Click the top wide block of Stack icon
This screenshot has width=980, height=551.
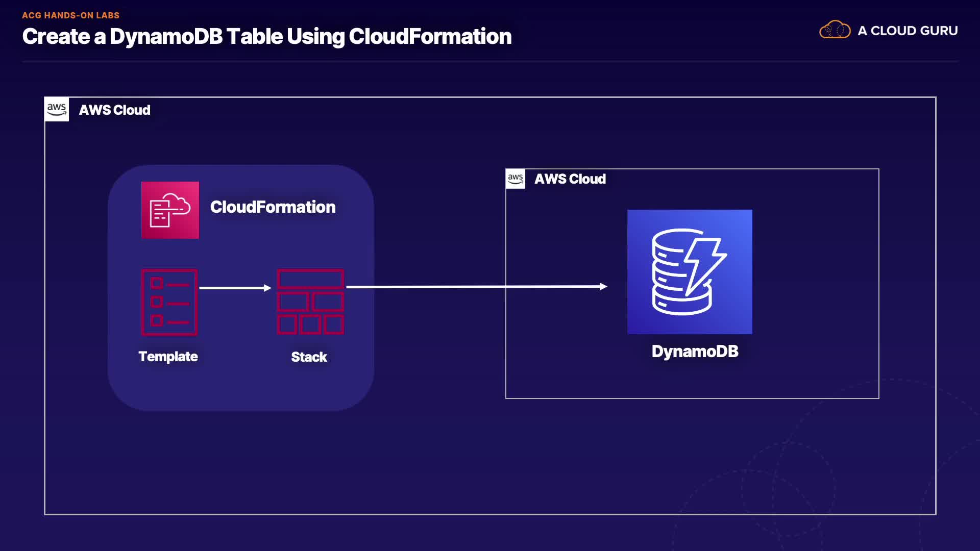[x=310, y=279]
